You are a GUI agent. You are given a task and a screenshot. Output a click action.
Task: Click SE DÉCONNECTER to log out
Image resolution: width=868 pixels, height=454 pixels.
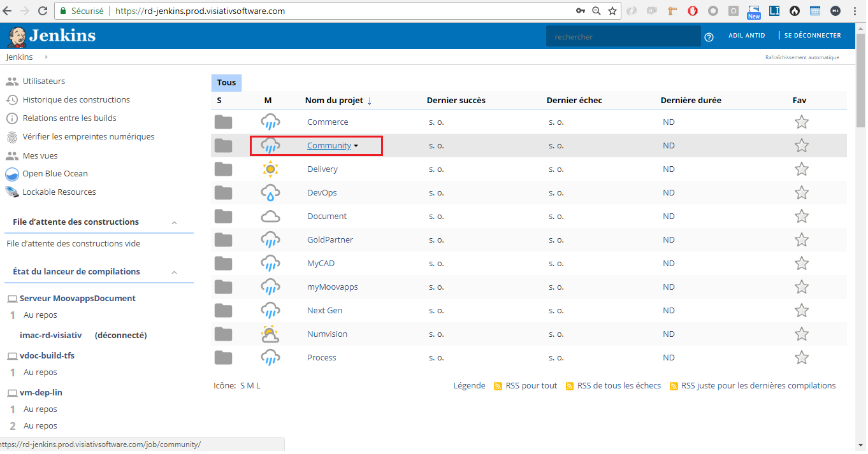pos(813,36)
